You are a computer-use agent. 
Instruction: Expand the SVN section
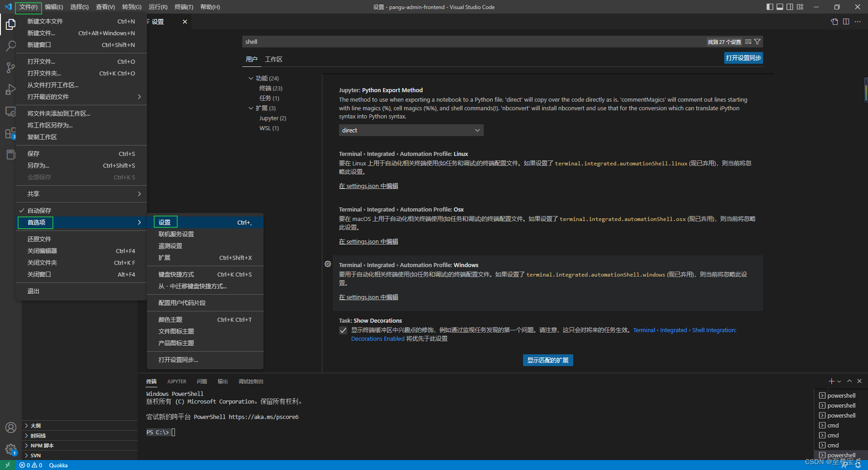pyautogui.click(x=80, y=456)
